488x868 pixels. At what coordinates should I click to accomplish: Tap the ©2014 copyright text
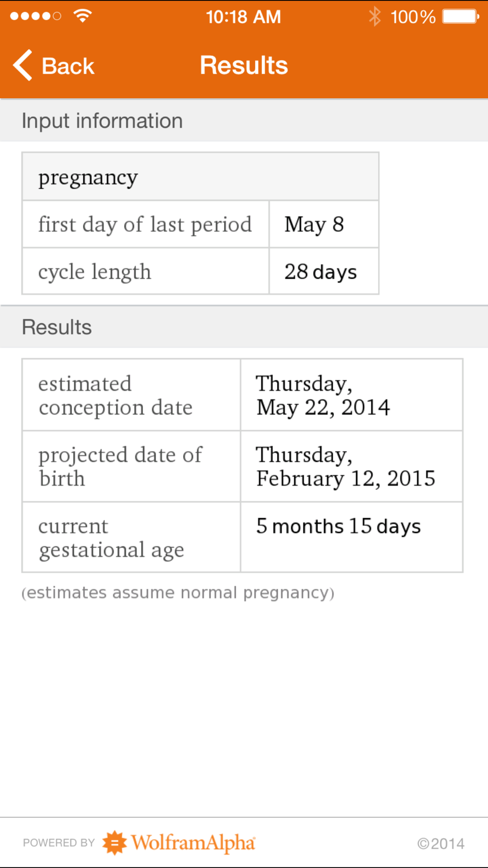[x=441, y=844]
